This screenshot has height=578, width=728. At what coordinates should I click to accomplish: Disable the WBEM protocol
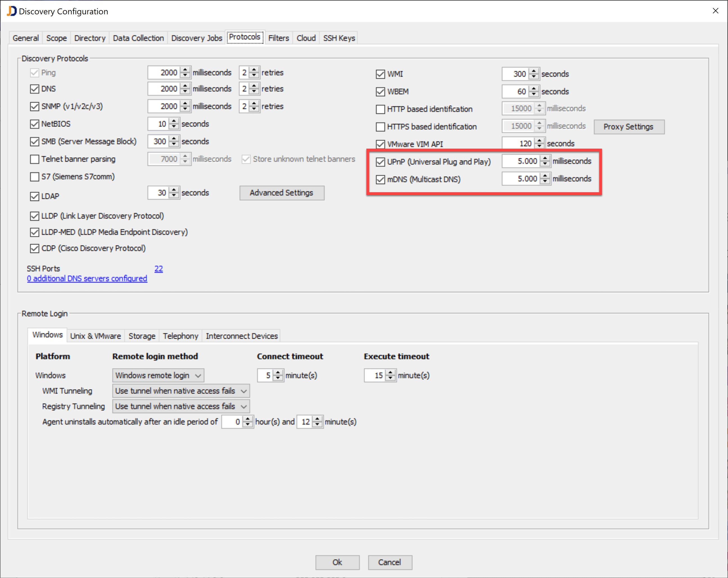[380, 91]
